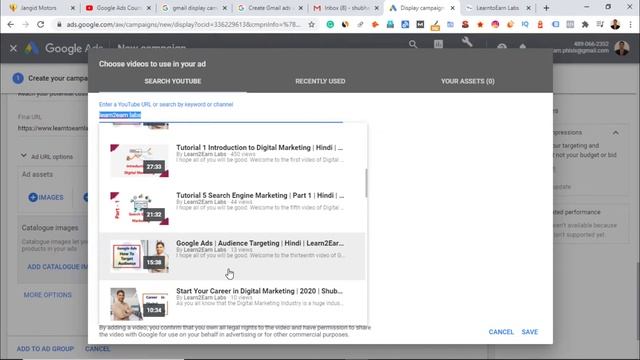The image size is (640, 360).
Task: Choose Tutorial 1 Introduction to Digital Marketing video
Action: click(232, 161)
